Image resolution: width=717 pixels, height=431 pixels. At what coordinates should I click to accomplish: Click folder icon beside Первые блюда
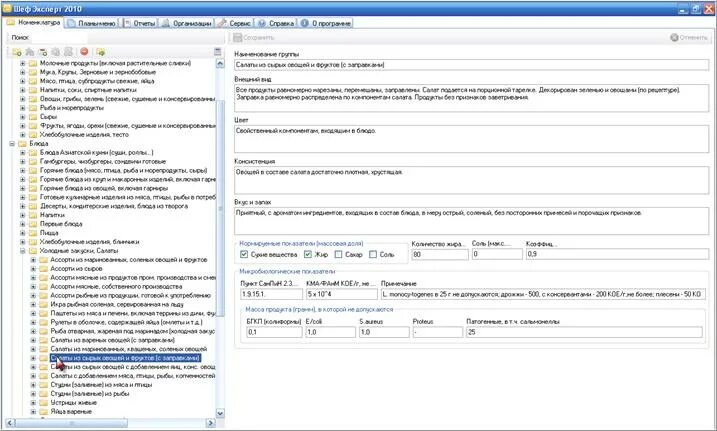tap(33, 224)
